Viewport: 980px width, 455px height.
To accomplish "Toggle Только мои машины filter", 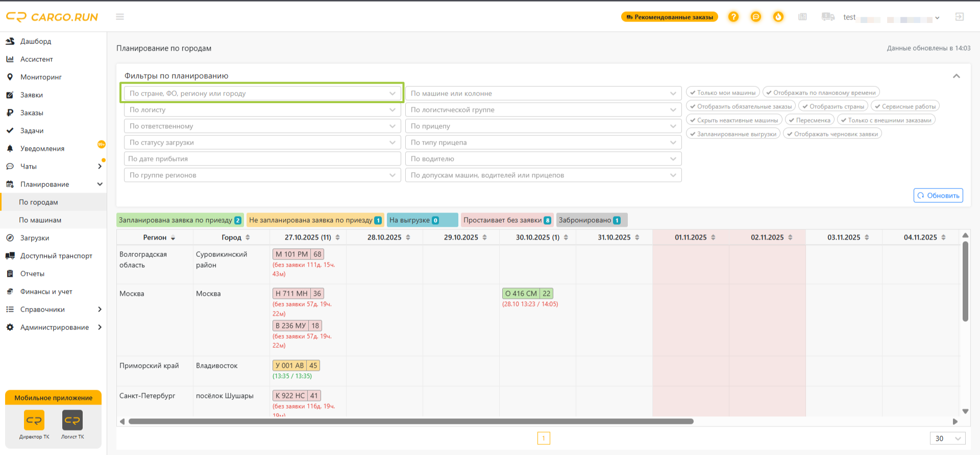I will point(723,92).
